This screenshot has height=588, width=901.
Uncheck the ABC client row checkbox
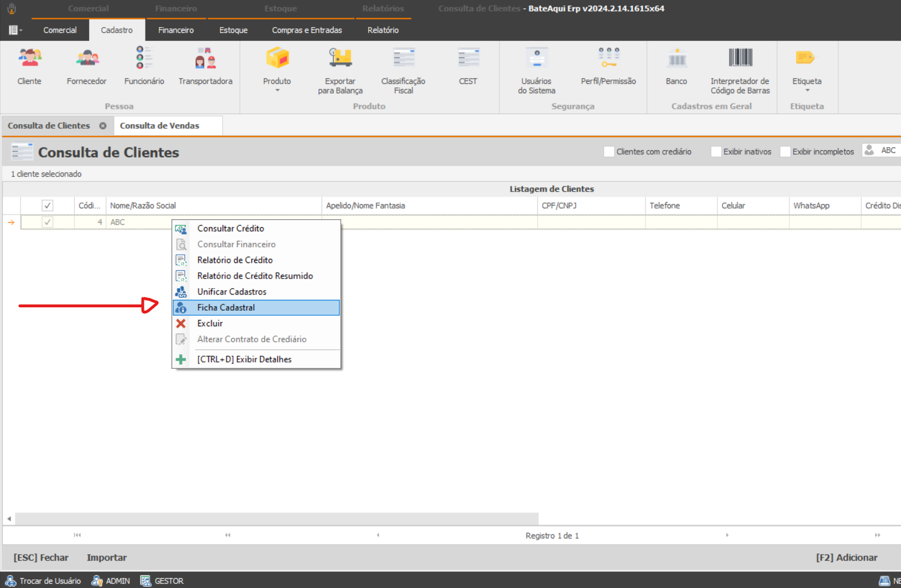[x=47, y=222]
